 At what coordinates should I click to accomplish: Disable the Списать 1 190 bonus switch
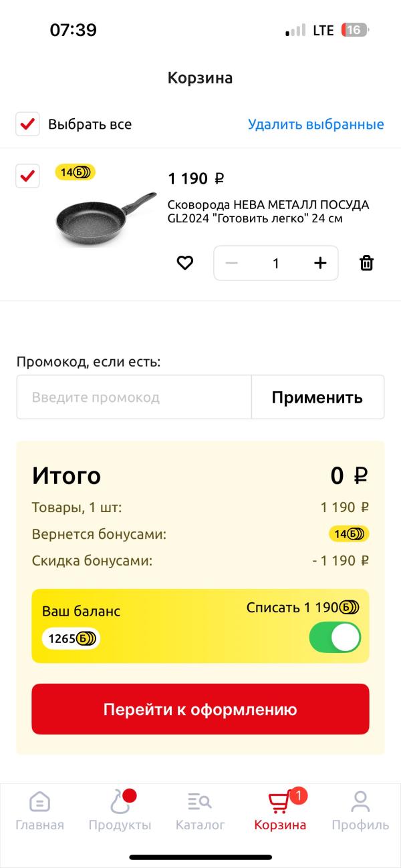click(x=335, y=638)
